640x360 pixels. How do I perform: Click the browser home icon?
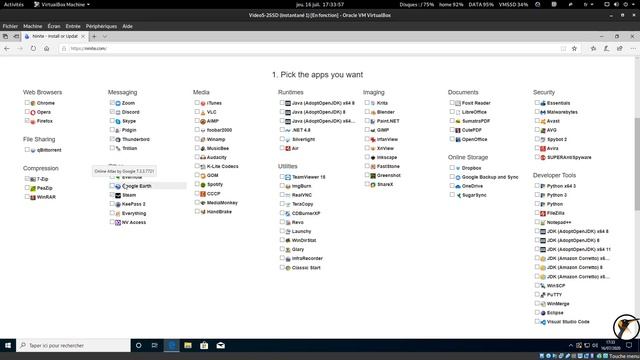[x=47, y=48]
